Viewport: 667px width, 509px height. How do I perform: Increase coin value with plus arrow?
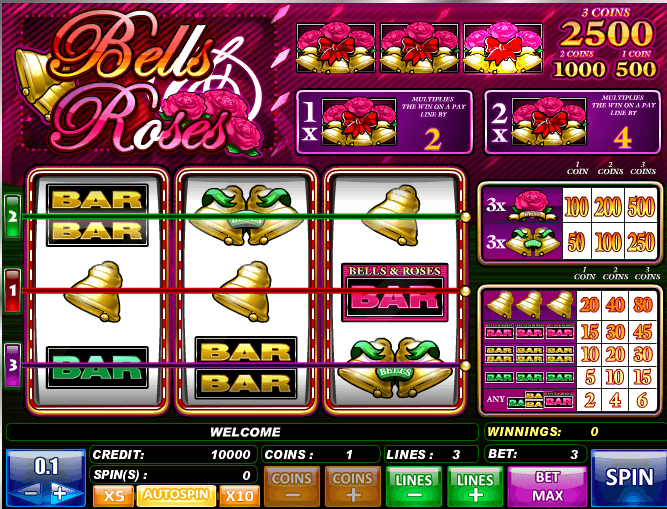click(x=60, y=493)
